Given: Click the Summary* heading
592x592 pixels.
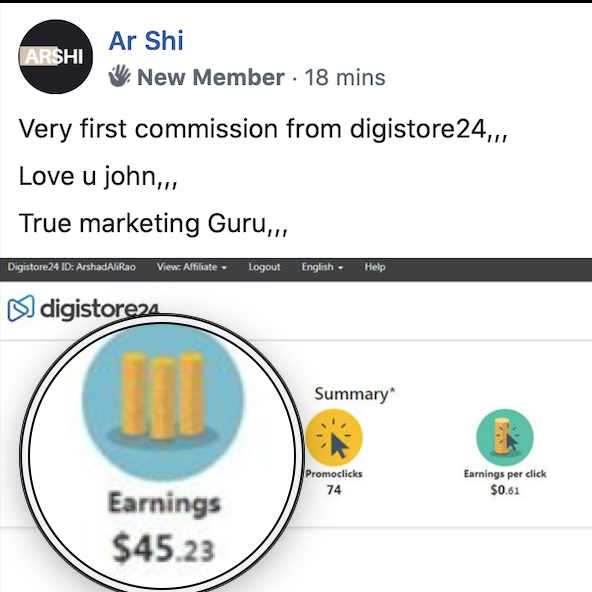Looking at the screenshot, I should tap(355, 394).
